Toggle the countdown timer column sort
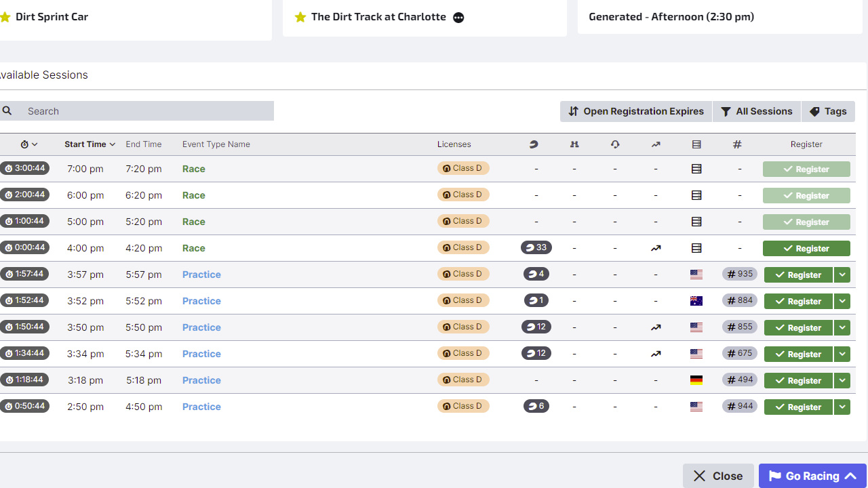This screenshot has width=868, height=488. click(x=28, y=144)
